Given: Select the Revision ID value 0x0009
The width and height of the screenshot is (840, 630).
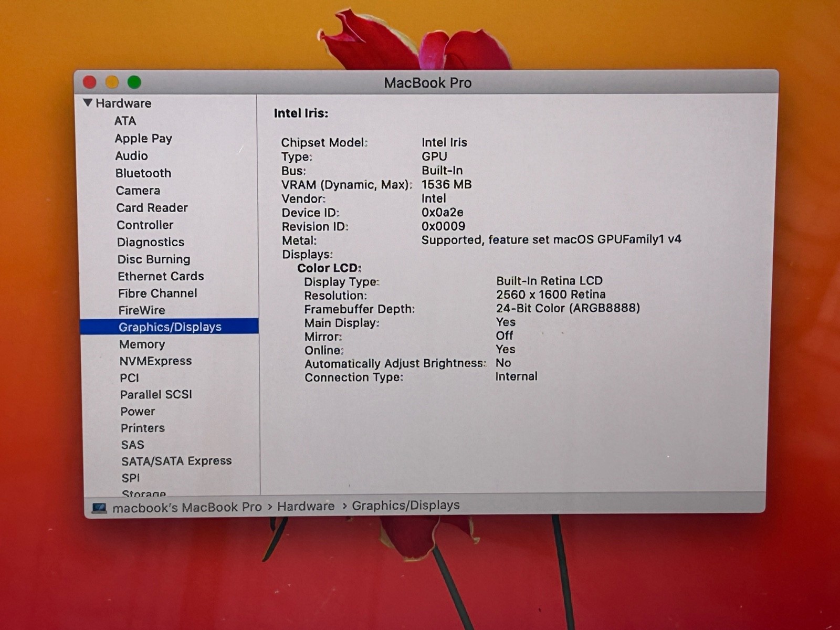Looking at the screenshot, I should click(x=444, y=226).
